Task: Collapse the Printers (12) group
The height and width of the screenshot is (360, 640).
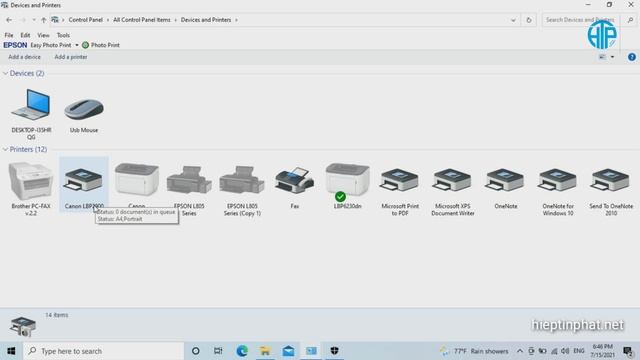Action: [5, 150]
